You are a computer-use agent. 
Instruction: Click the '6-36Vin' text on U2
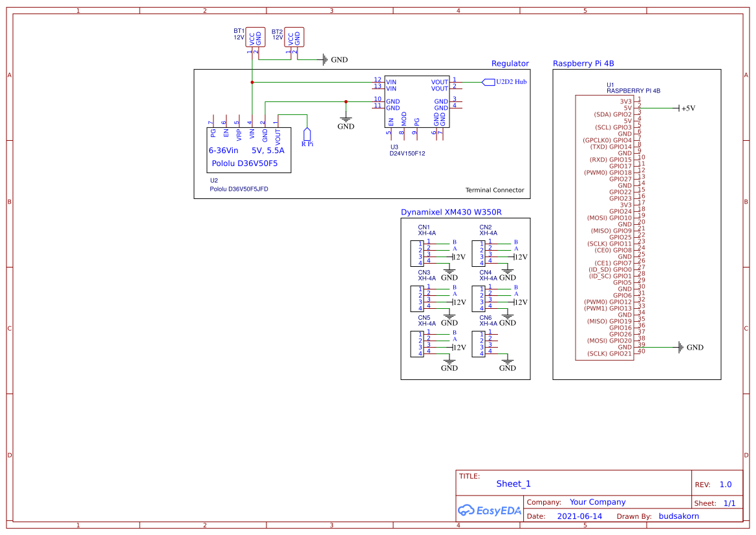(x=223, y=151)
